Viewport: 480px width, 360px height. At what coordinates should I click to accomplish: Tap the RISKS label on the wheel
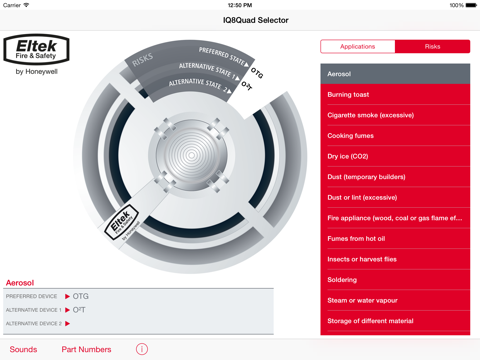(x=142, y=59)
